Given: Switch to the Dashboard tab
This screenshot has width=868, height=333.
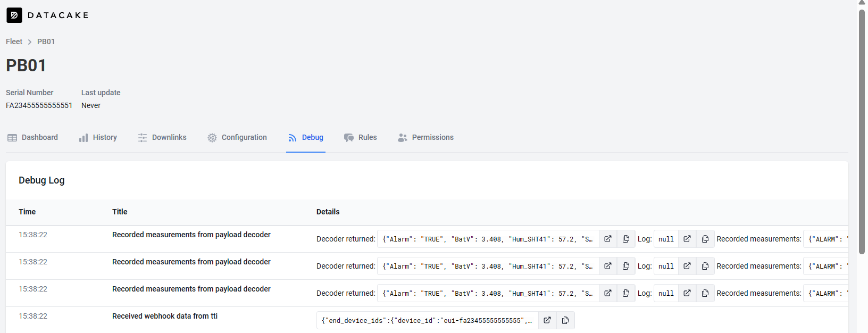Looking at the screenshot, I should click(32, 137).
